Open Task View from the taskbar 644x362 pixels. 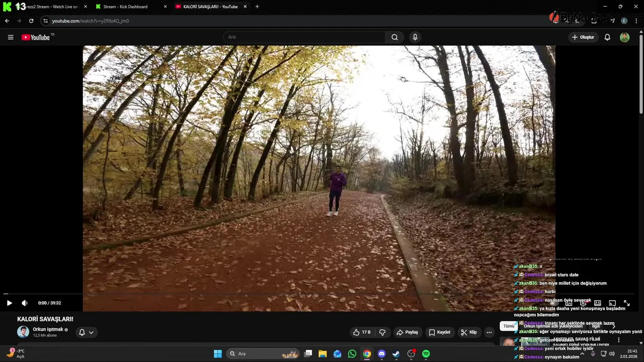(x=308, y=354)
